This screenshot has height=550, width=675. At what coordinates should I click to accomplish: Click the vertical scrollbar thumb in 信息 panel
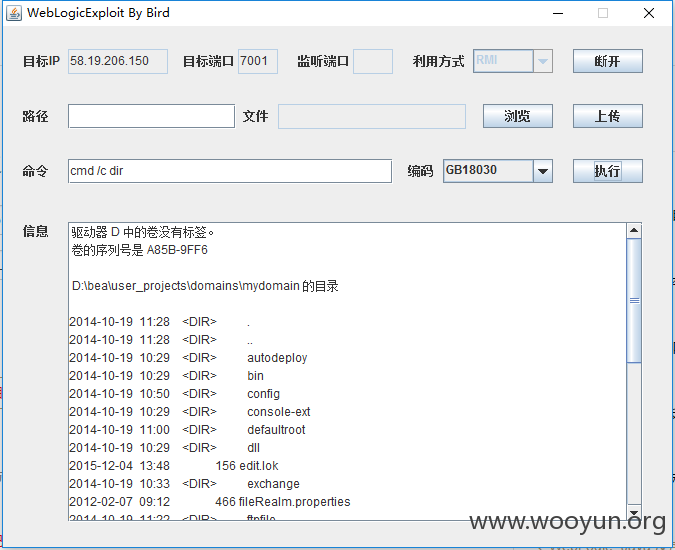pyautogui.click(x=634, y=300)
